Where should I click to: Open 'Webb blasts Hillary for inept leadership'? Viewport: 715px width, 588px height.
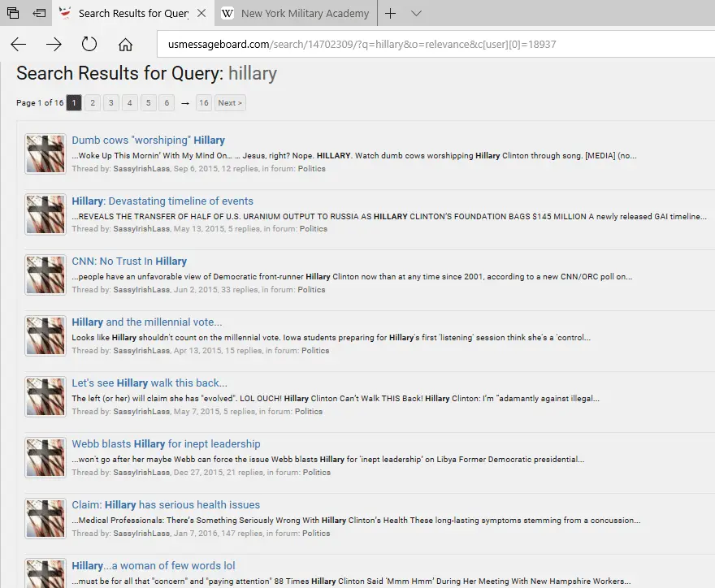tap(166, 444)
